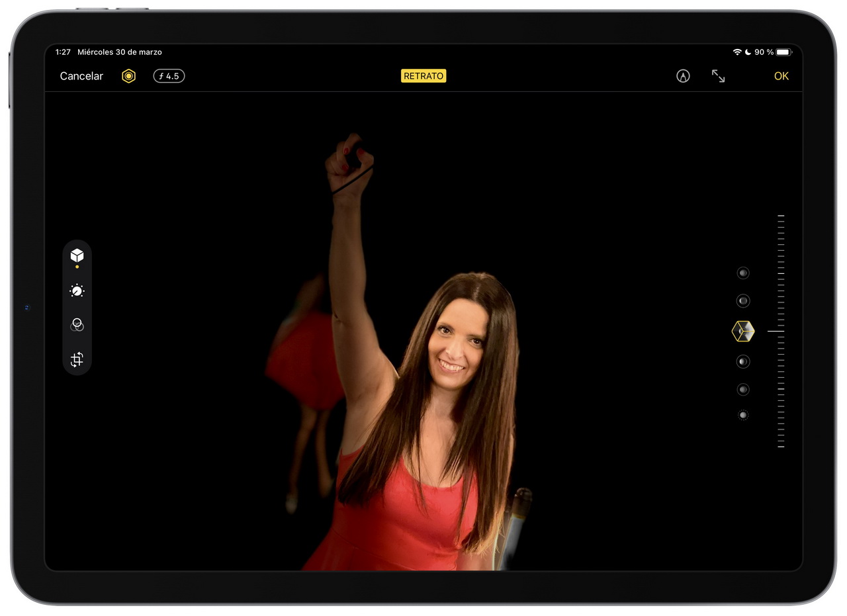847x616 pixels.
Task: Tap the yellow hexagon portrait lighting icon
Action: coord(128,76)
